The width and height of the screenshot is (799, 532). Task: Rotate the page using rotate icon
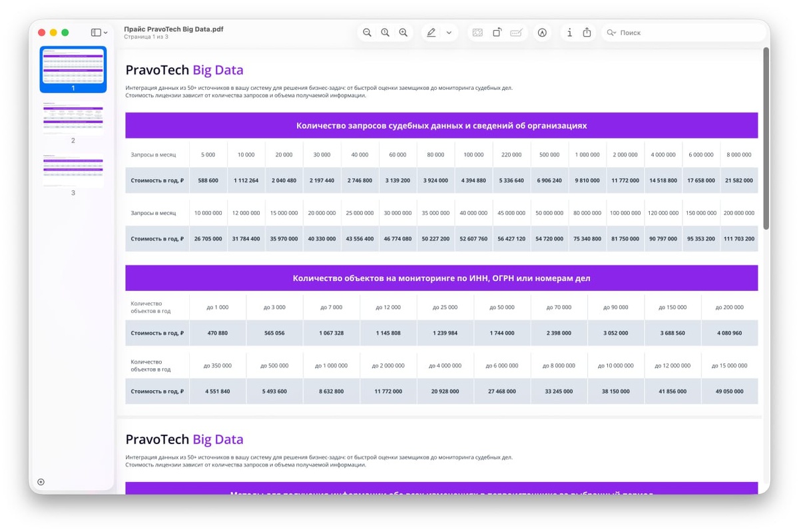point(497,33)
